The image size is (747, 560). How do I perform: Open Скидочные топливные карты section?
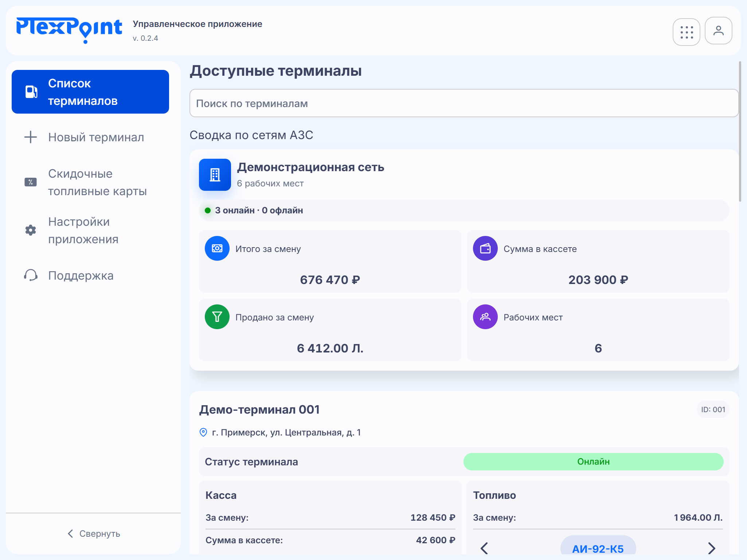pos(90,182)
